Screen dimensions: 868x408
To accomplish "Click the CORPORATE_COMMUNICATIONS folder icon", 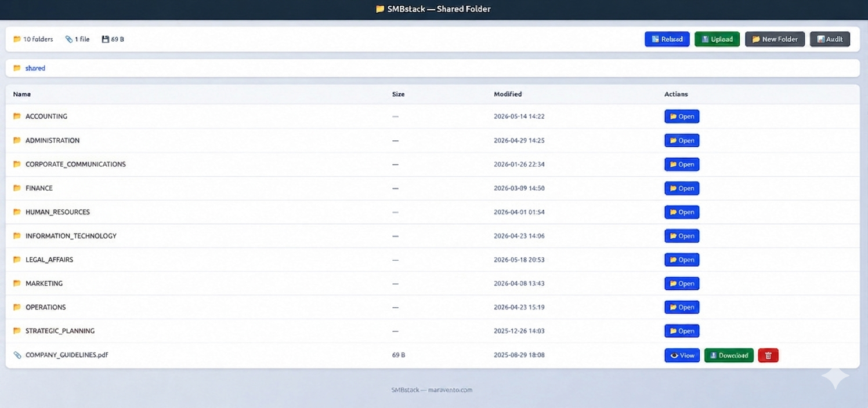I will click(17, 164).
